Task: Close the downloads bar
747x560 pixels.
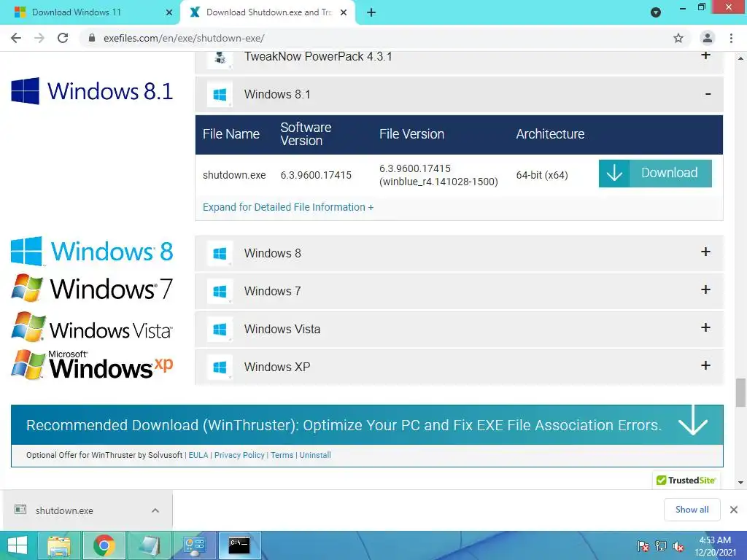Action: [x=734, y=510]
